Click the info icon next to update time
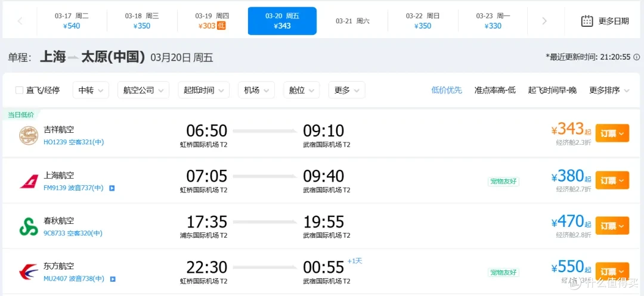 (637, 57)
